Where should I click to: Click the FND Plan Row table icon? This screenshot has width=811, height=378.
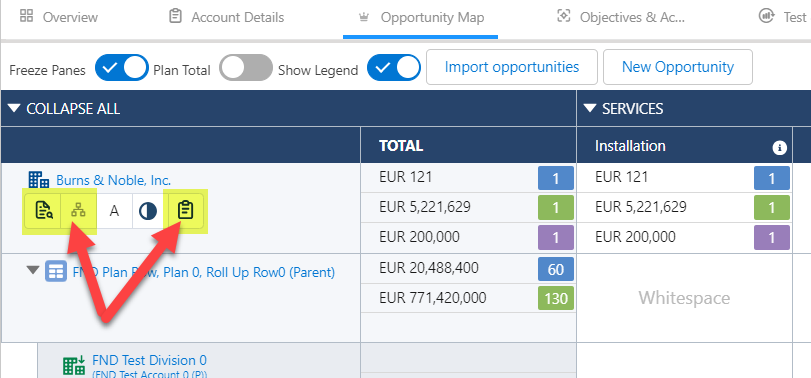[56, 271]
